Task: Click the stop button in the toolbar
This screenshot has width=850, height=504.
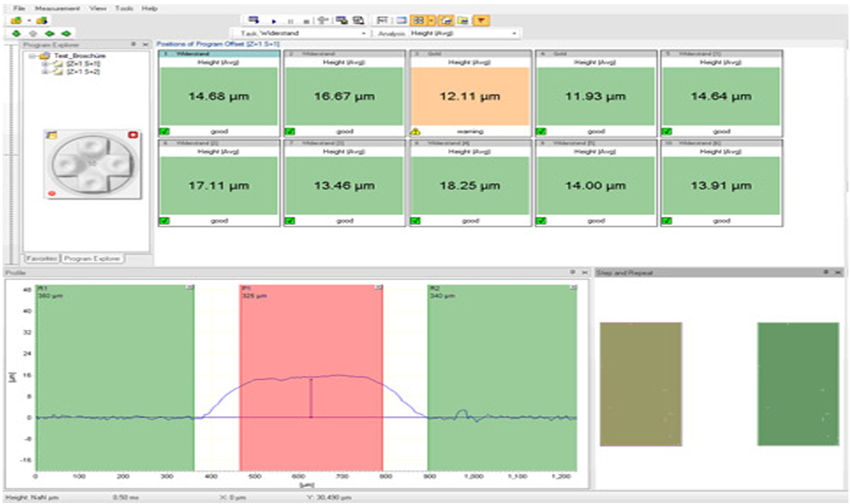Action: point(306,21)
